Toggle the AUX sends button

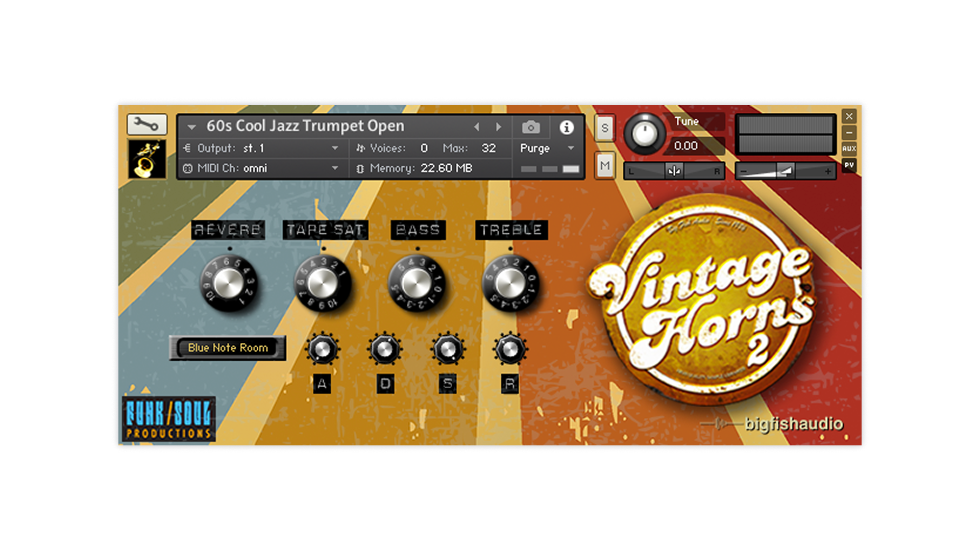tap(849, 148)
